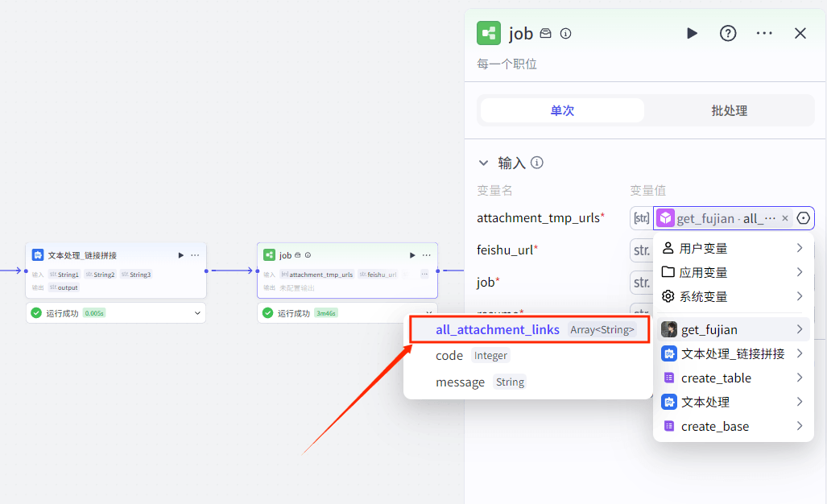Click the String1 input tag on node
Viewport: 827px width, 504px height.
64,275
